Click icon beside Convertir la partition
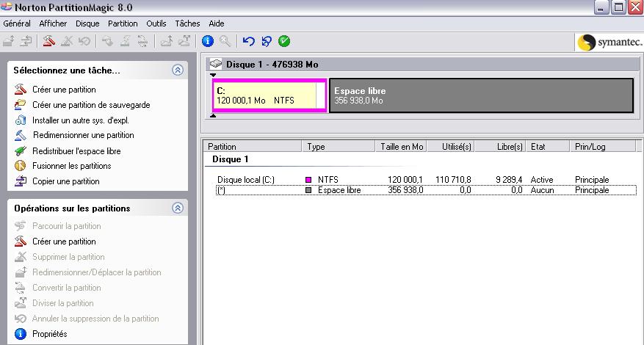 (x=20, y=288)
